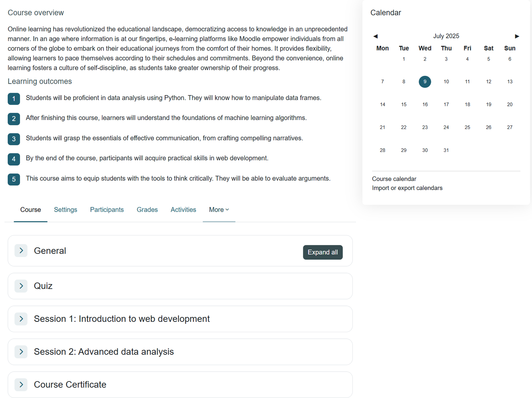The image size is (532, 398).
Task: Click Import or export calendars
Action: pos(407,188)
